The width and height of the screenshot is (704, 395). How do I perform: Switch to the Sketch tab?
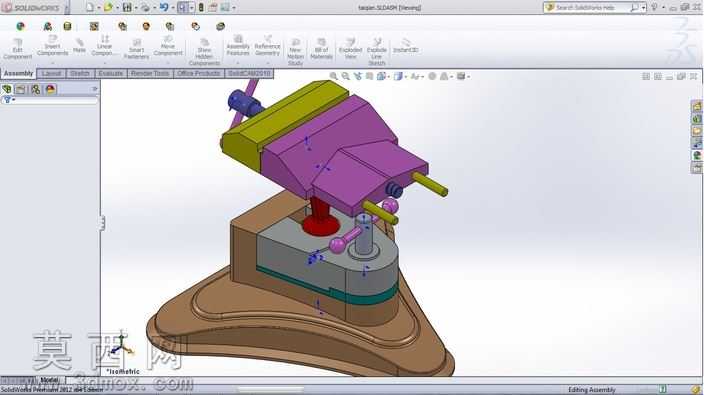pos(80,73)
